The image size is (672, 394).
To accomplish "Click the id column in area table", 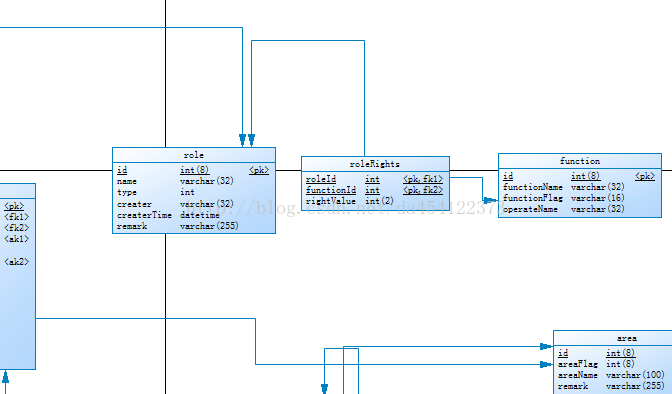I will coord(563,353).
